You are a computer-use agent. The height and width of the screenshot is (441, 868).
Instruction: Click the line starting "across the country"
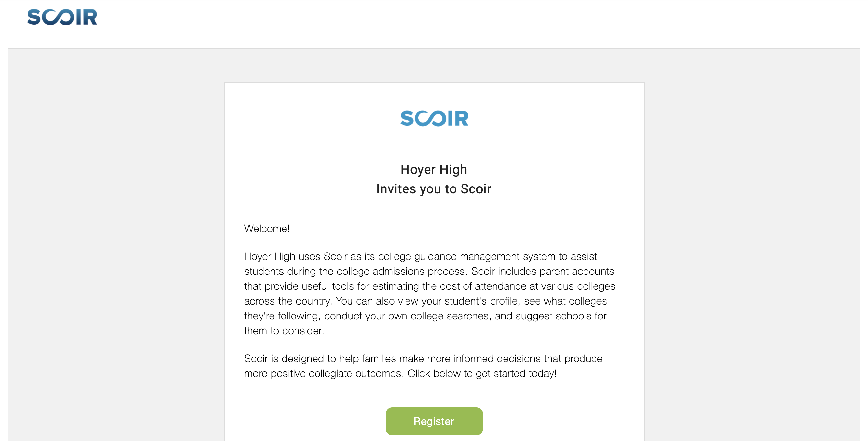(425, 301)
